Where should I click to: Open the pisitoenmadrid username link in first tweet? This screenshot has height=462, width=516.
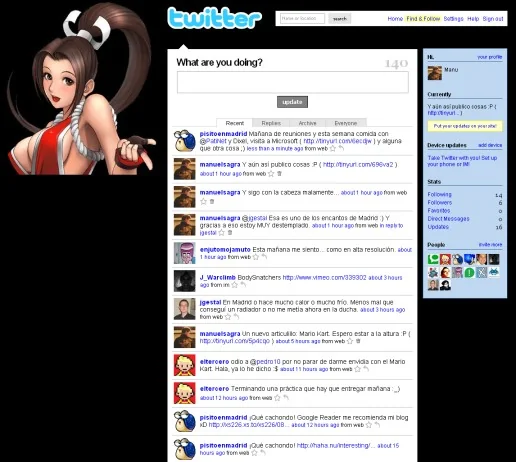223,134
